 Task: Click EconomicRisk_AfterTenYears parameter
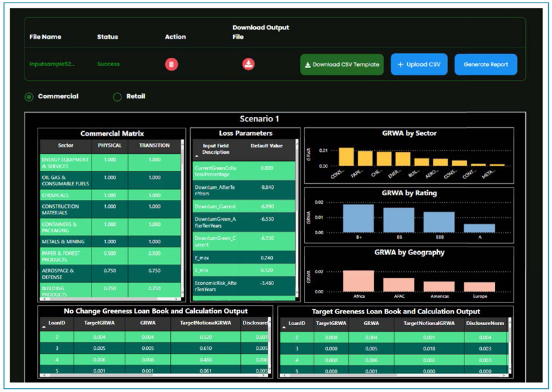pos(216,286)
